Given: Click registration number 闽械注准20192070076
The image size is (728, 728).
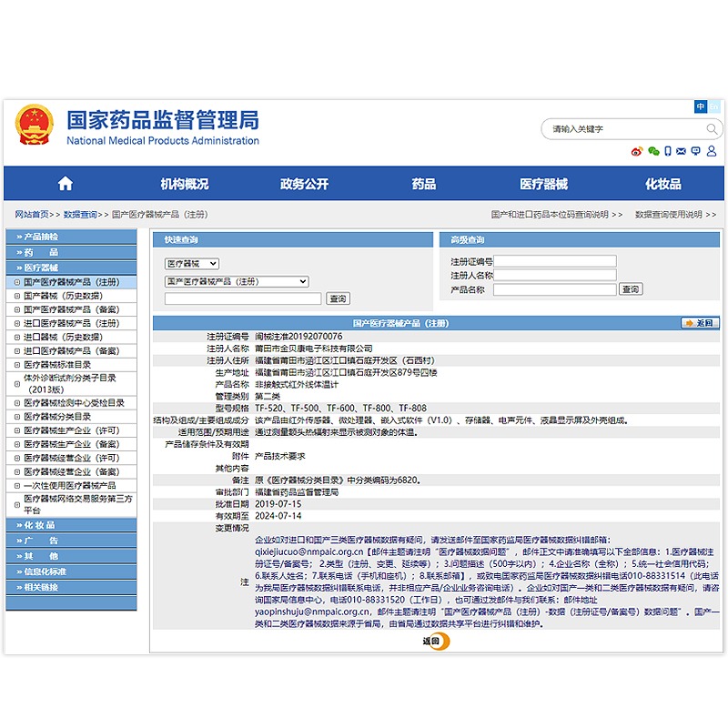Looking at the screenshot, I should click(x=298, y=336).
